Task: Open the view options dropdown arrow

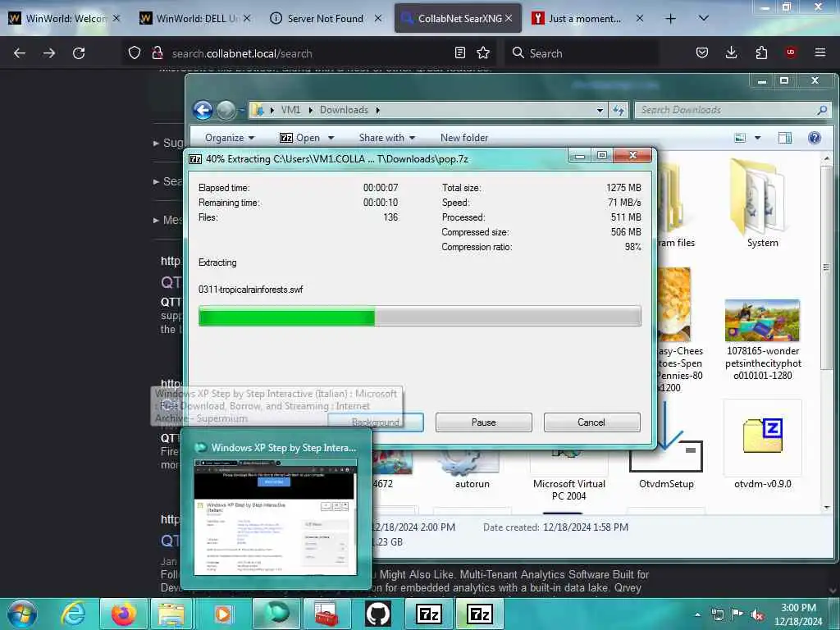Action: [757, 138]
